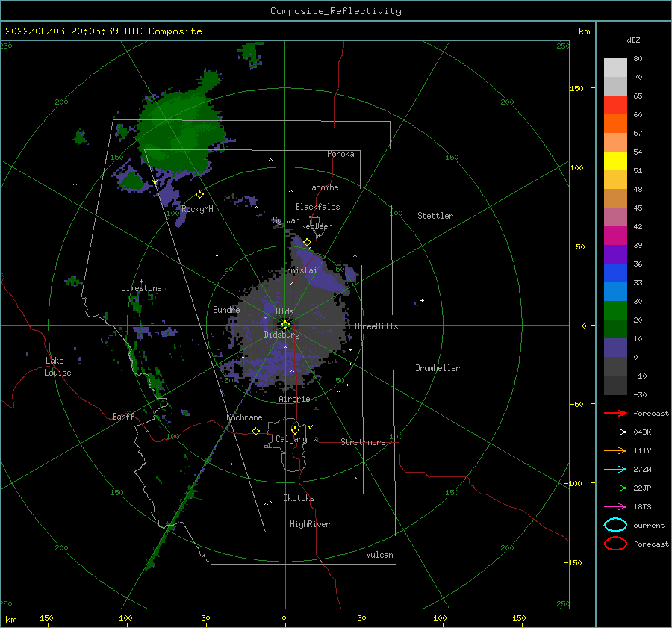Click the yellow diamond marker above Calgary label
672x628 pixels.
[x=295, y=430]
